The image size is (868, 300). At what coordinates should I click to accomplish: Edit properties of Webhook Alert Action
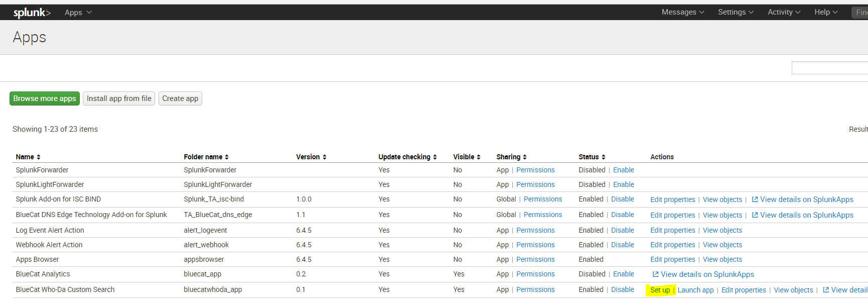coord(673,245)
